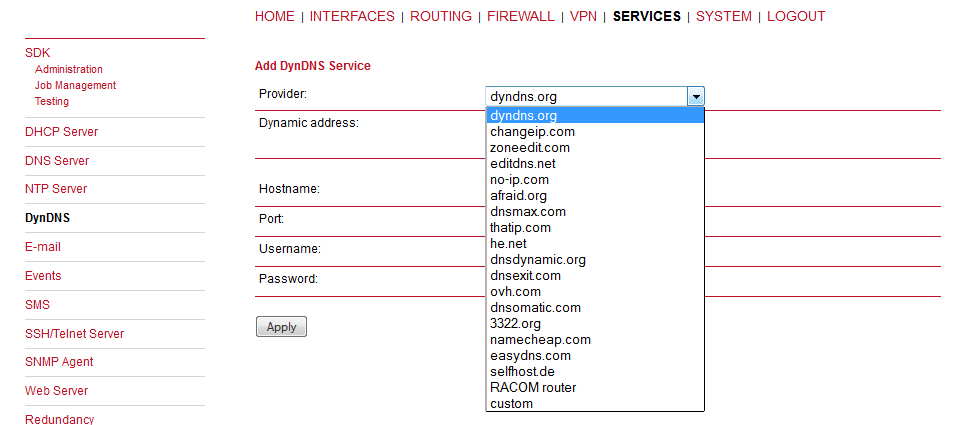Select zoneedit.com provider option
965x425 pixels.
coord(595,148)
